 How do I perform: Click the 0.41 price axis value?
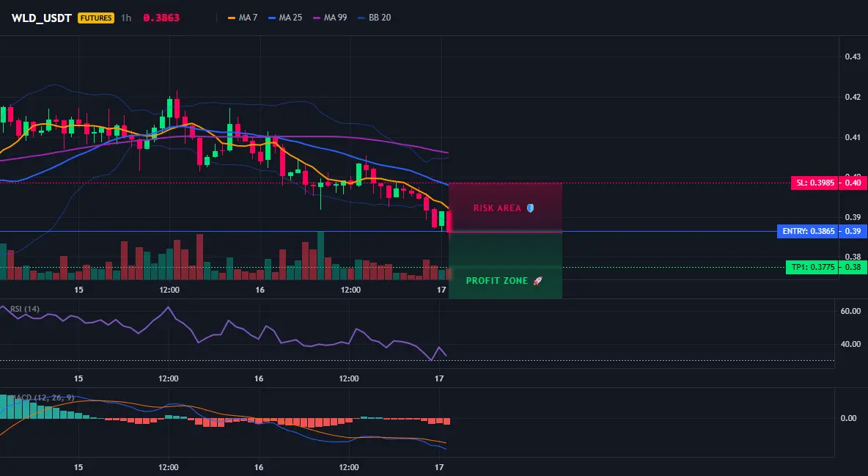853,137
